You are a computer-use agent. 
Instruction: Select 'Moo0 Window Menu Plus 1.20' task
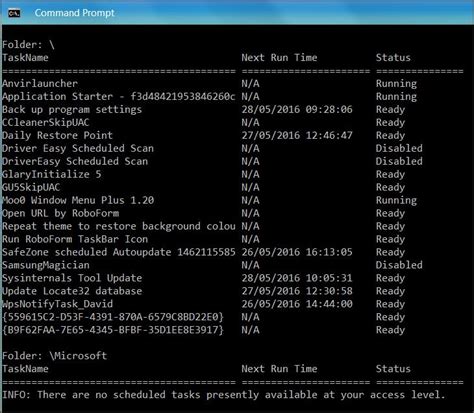pyautogui.click(x=78, y=200)
